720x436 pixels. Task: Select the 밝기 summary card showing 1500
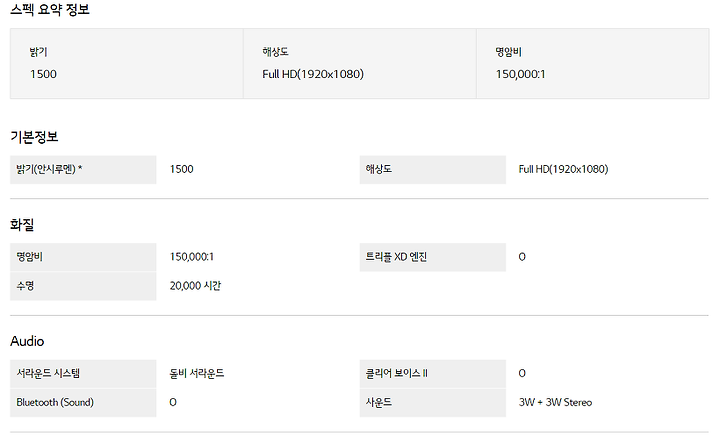tap(127, 63)
